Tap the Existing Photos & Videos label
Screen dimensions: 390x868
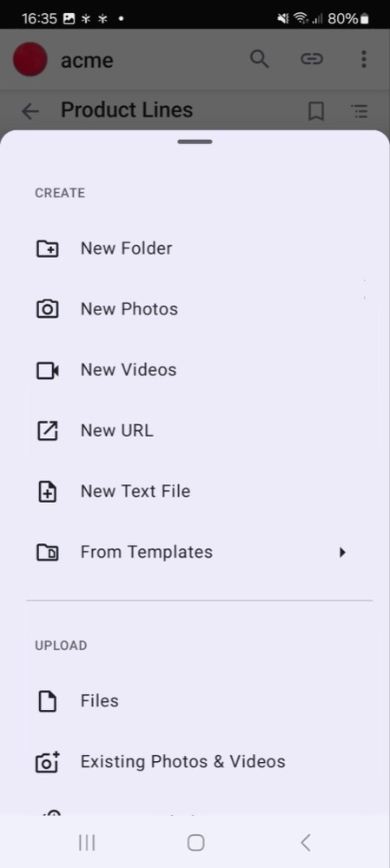pyautogui.click(x=183, y=762)
